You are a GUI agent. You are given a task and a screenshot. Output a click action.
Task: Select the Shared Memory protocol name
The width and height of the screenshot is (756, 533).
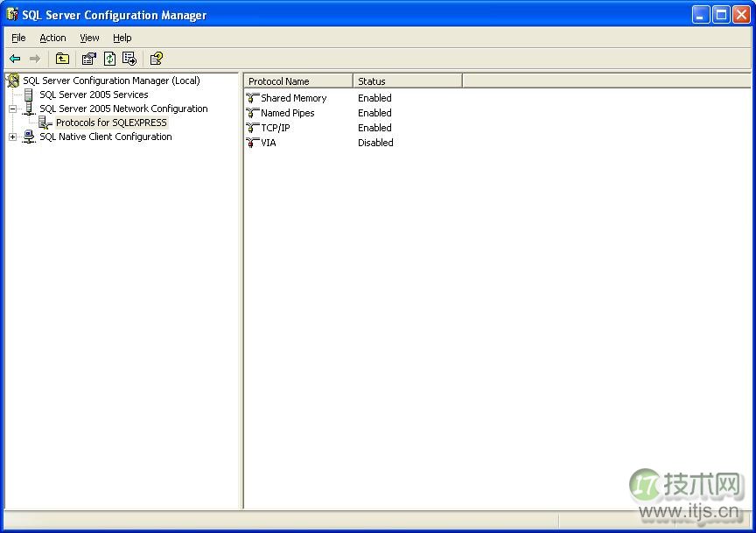coord(294,98)
